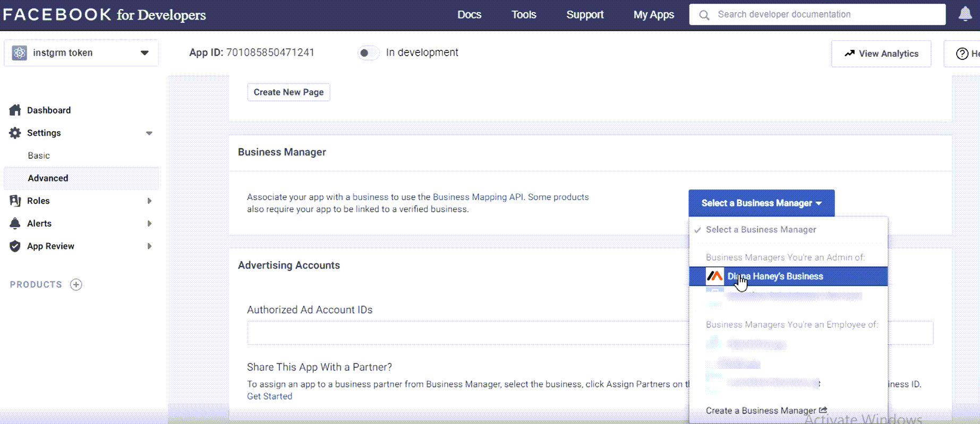Screen dimensions: 980x424
Task: Click the View Analytics chart arrow icon
Action: [849, 53]
